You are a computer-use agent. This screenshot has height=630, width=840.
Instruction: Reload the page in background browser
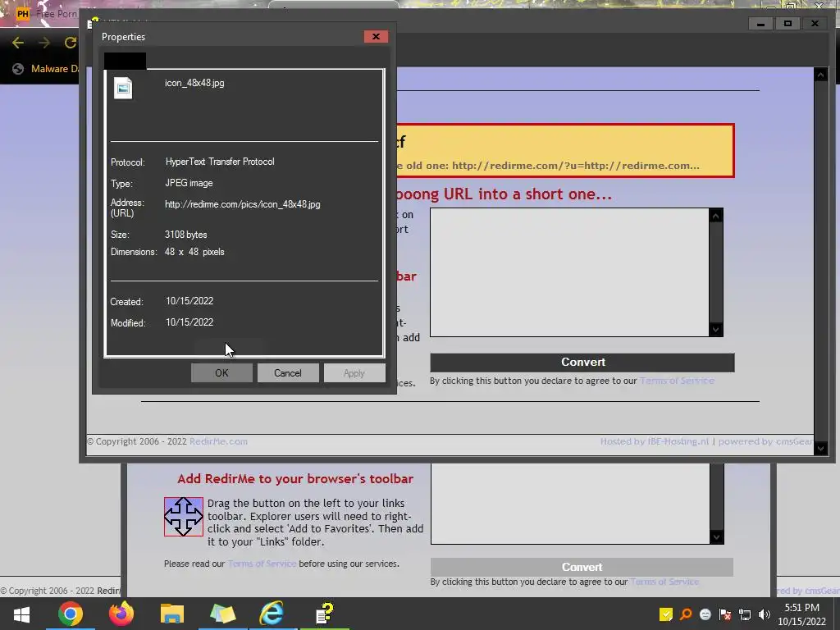71,43
